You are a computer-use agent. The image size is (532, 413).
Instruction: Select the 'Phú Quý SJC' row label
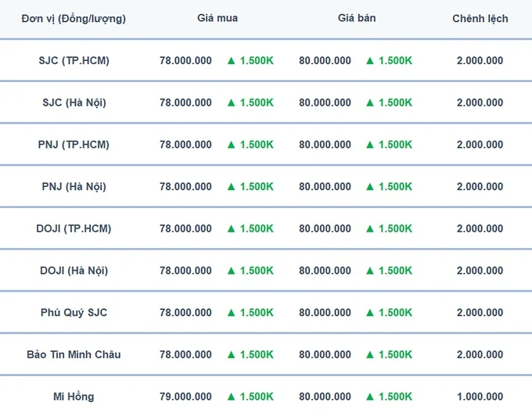[x=74, y=313]
